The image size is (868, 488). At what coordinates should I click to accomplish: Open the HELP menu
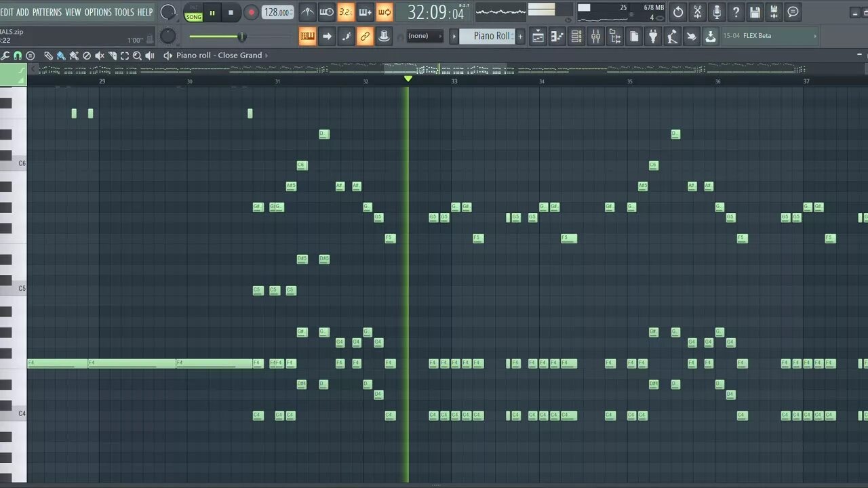(145, 12)
